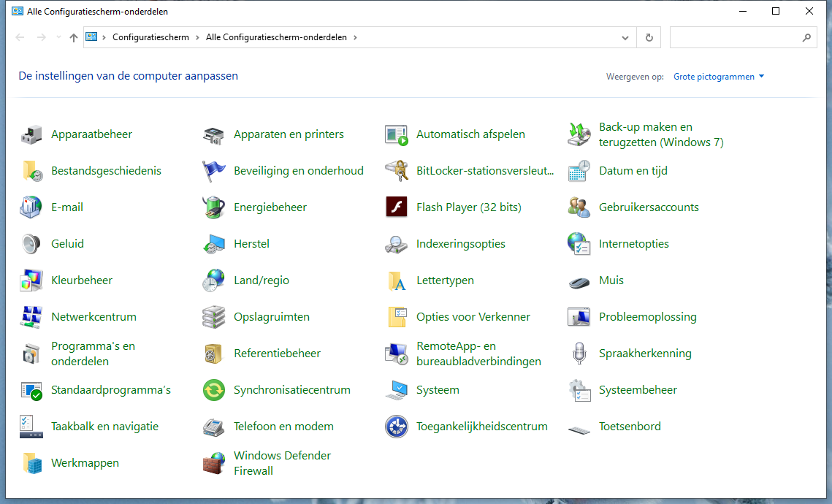This screenshot has height=504, width=832.
Task: Click the Beveiliging en onderhoud flag icon
Action: (214, 171)
